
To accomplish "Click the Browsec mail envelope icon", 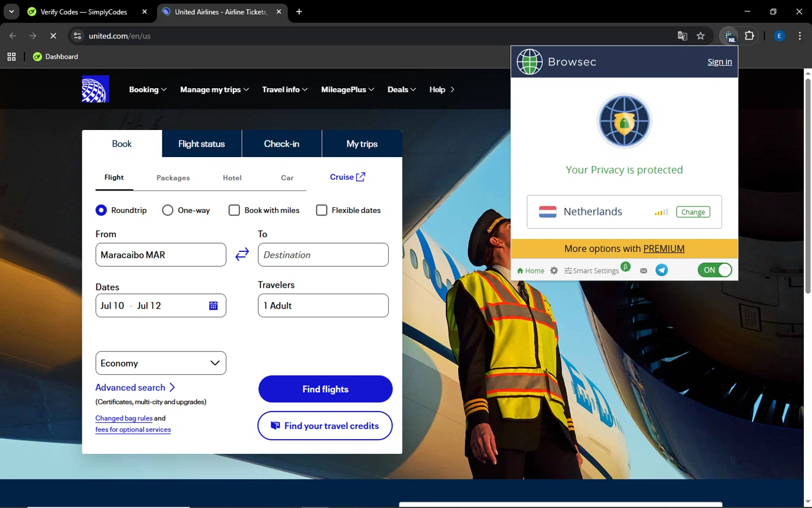I will pos(644,270).
